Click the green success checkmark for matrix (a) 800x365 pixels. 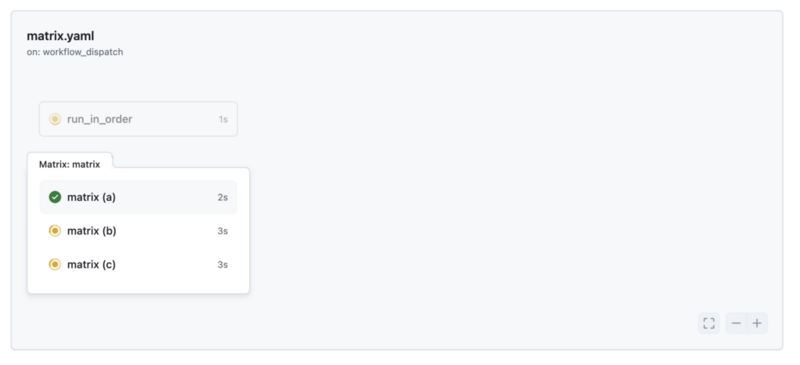coord(55,197)
